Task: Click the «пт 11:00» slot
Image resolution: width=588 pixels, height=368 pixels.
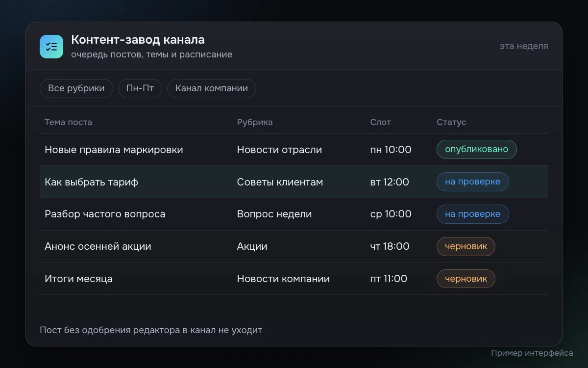Action: [389, 279]
